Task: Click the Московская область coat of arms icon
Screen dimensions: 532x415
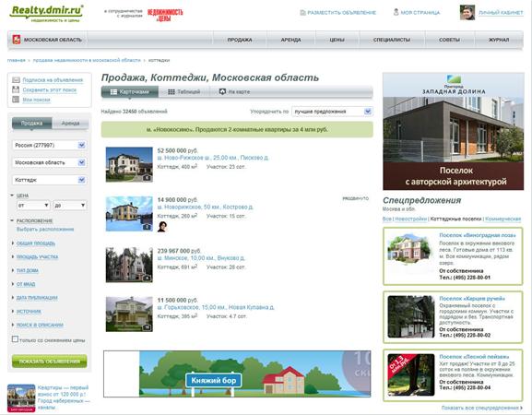Action: tap(17, 40)
